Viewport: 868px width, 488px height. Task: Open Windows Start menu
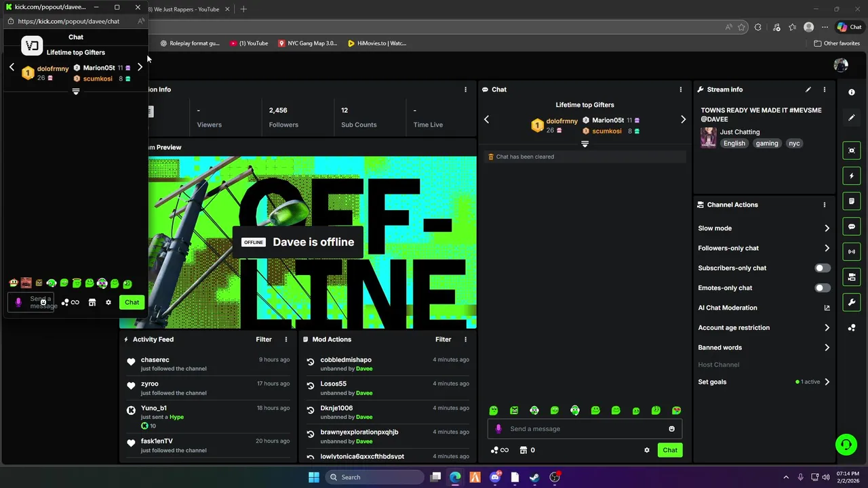pyautogui.click(x=313, y=477)
